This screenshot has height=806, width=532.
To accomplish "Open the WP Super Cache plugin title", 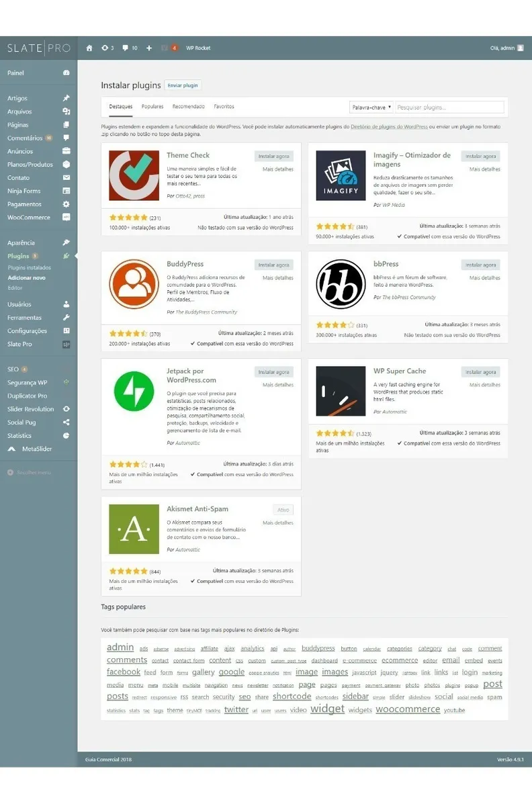I will (400, 371).
